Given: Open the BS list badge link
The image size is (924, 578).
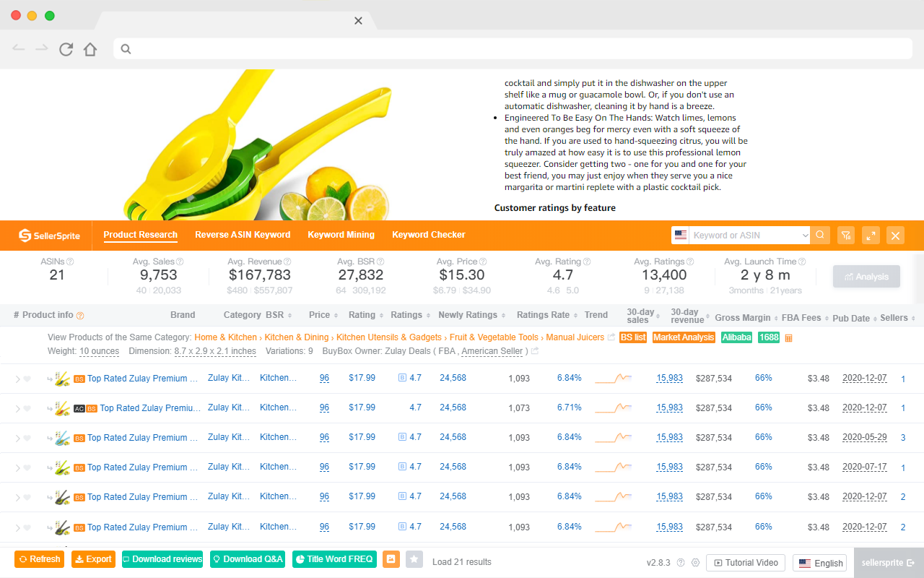Looking at the screenshot, I should (633, 337).
